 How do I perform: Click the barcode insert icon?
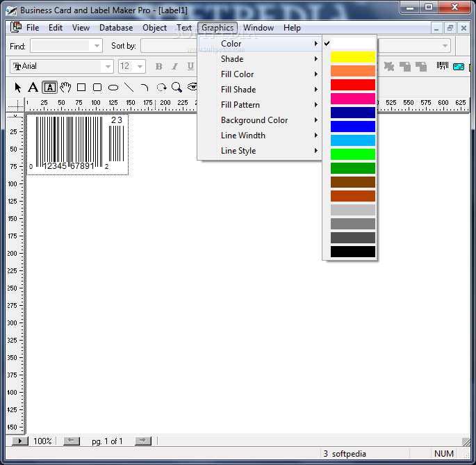click(x=443, y=66)
